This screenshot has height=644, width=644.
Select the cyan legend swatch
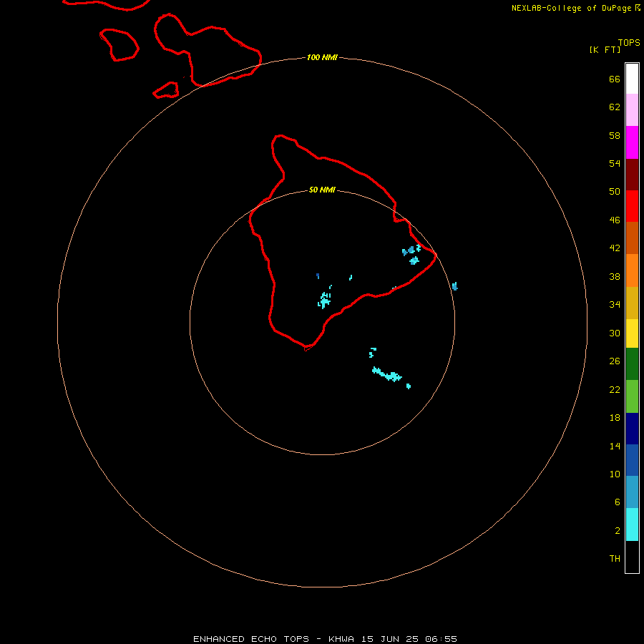tap(632, 525)
